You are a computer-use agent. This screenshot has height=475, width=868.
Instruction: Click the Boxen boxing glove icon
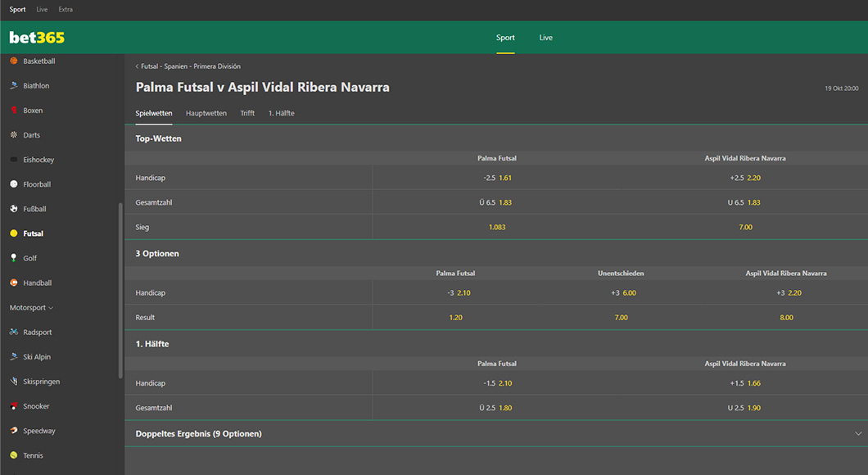click(x=14, y=111)
